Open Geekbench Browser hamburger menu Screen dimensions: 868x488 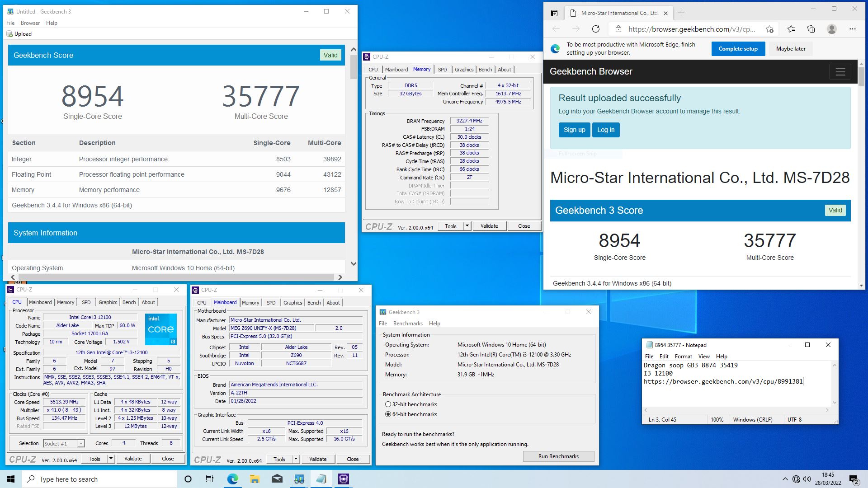point(840,71)
